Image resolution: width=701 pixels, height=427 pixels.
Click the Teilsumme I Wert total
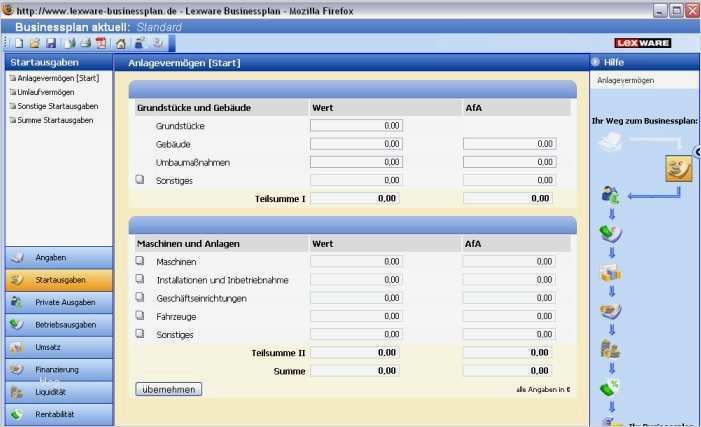click(x=355, y=198)
